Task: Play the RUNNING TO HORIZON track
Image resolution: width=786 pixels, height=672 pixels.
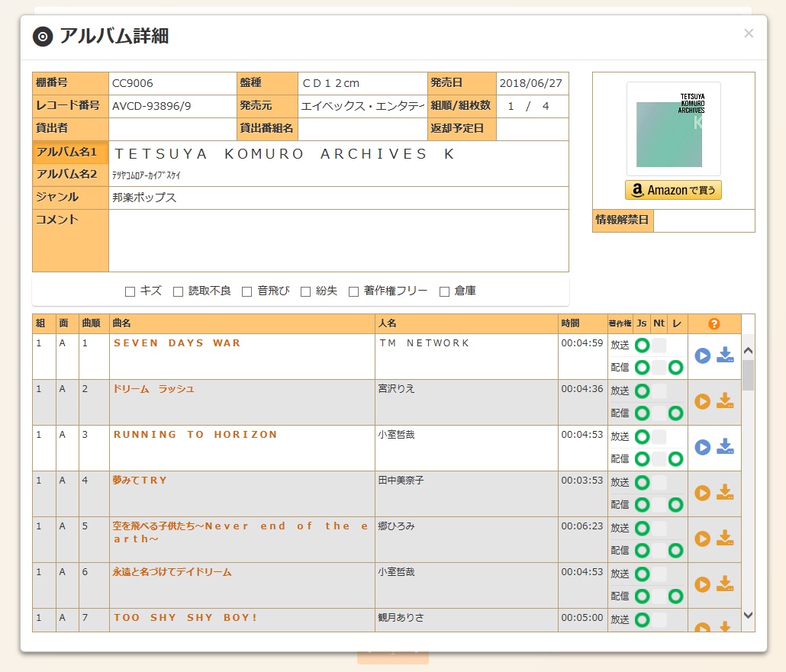Action: [x=702, y=447]
